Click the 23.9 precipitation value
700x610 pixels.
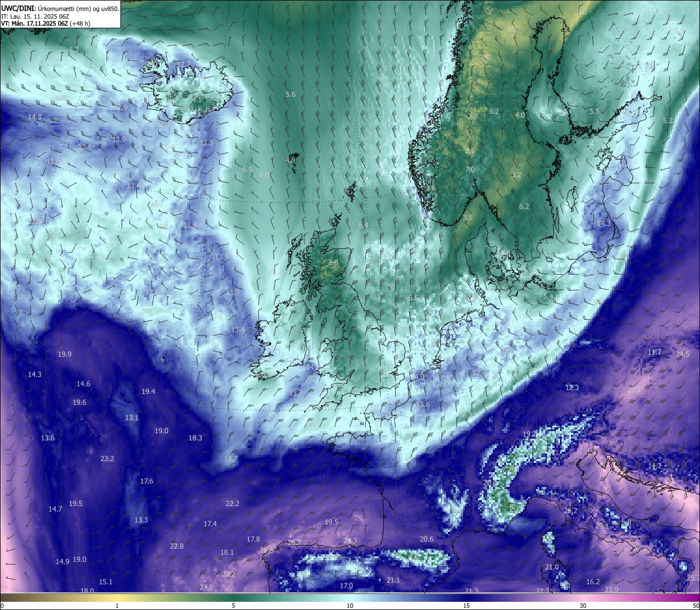pyautogui.click(x=611, y=589)
